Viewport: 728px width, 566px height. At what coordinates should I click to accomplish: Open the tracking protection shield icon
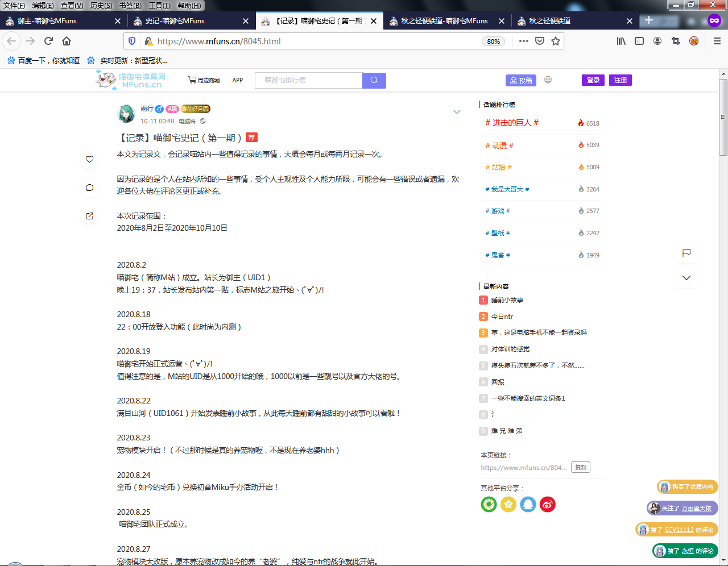coord(132,41)
